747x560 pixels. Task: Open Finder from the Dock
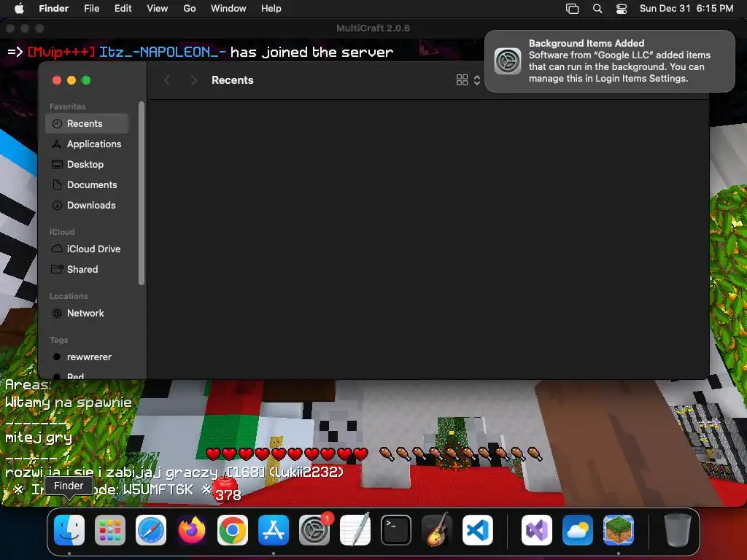click(x=69, y=529)
